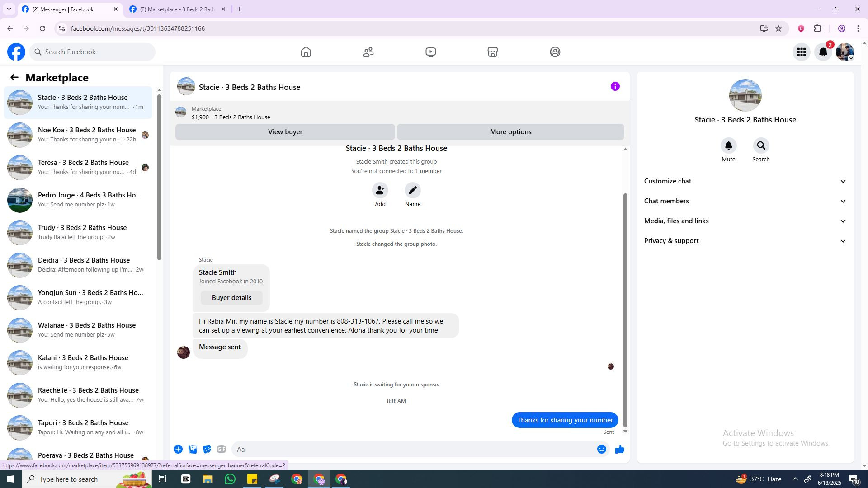This screenshot has height=488, width=868.
Task: Open Groups icon in top navigation
Action: (x=555, y=52)
